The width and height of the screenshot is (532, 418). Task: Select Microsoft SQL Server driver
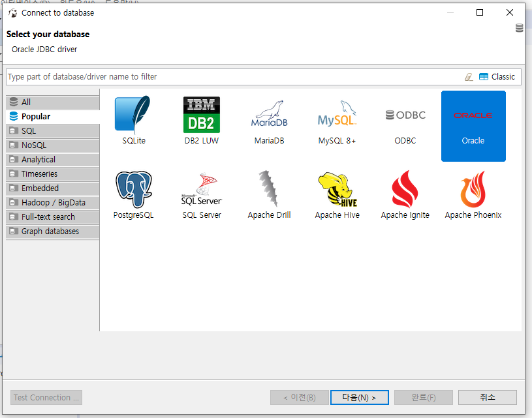202,195
